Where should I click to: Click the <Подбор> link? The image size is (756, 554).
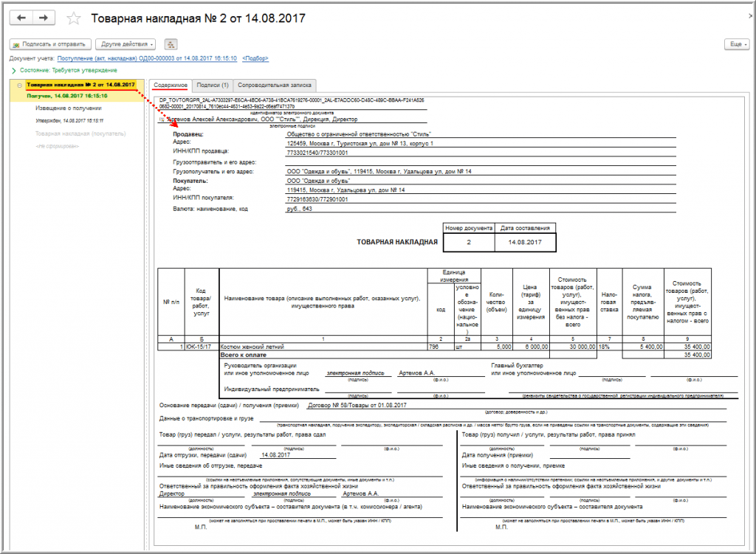pos(255,58)
